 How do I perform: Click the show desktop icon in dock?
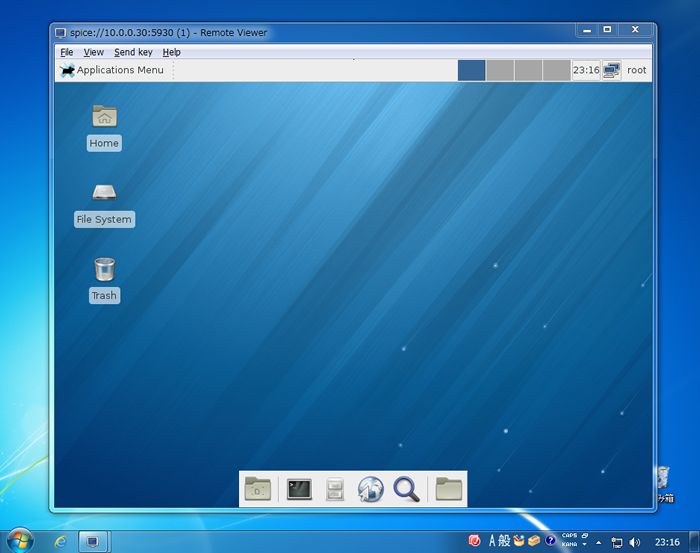[258, 488]
